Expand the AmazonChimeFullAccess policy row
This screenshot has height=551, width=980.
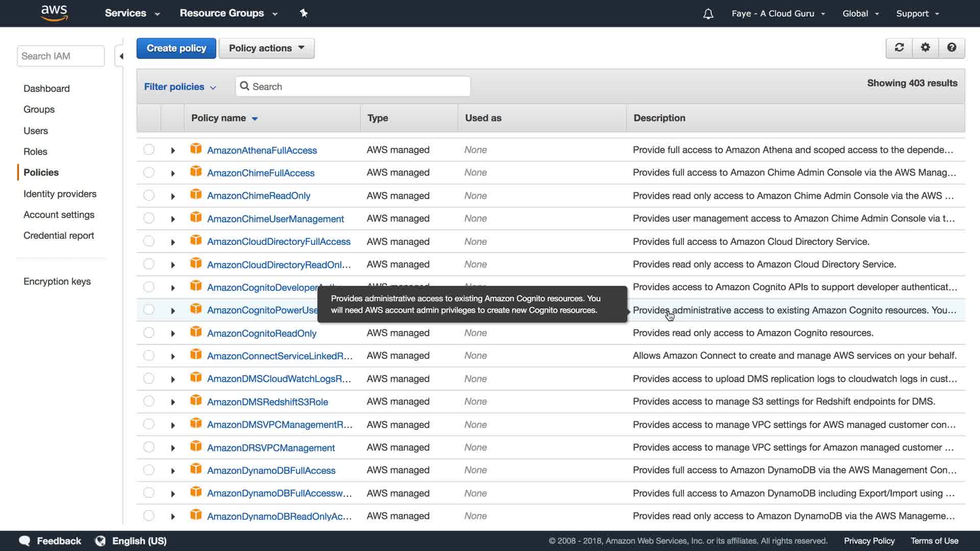point(173,173)
